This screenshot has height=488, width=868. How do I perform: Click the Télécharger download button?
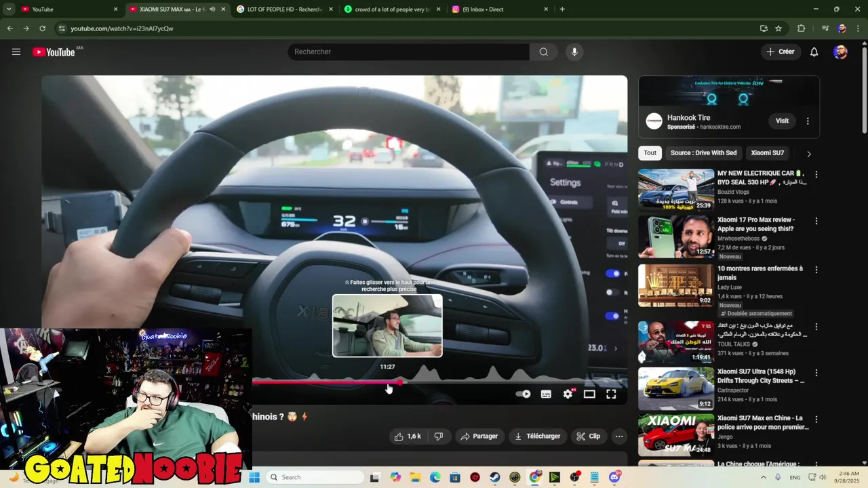tap(538, 436)
